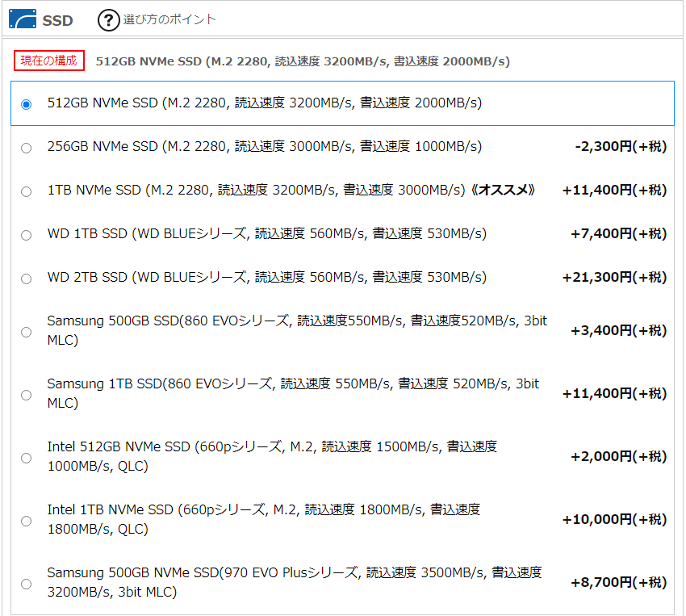Select the 512GB NVMe SSD radio button
Screen dimensions: 686x616
(27, 104)
